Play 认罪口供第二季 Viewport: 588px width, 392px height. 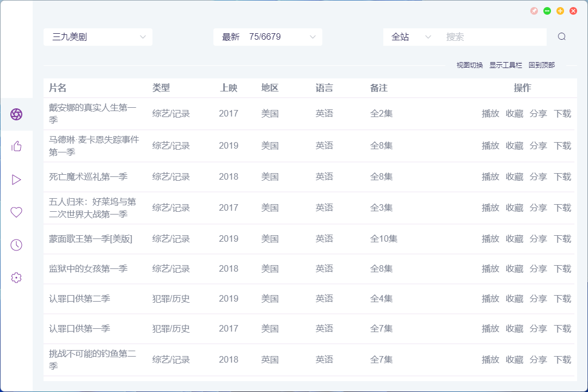coord(490,299)
